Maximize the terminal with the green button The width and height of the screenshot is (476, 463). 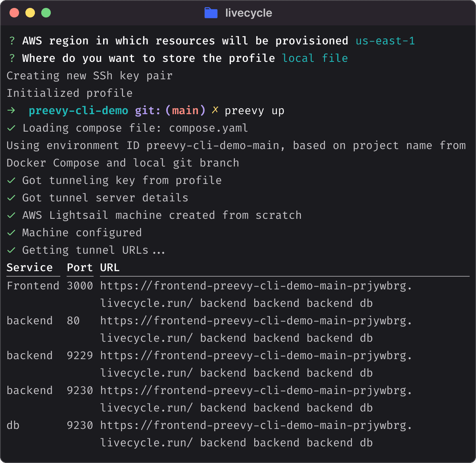click(x=46, y=13)
